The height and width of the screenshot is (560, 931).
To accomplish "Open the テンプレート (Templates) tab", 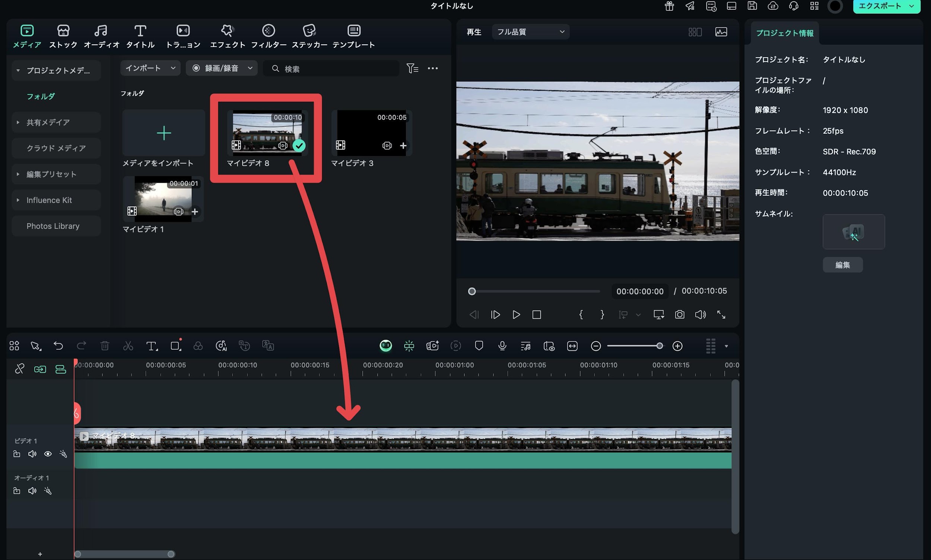I will click(x=354, y=36).
